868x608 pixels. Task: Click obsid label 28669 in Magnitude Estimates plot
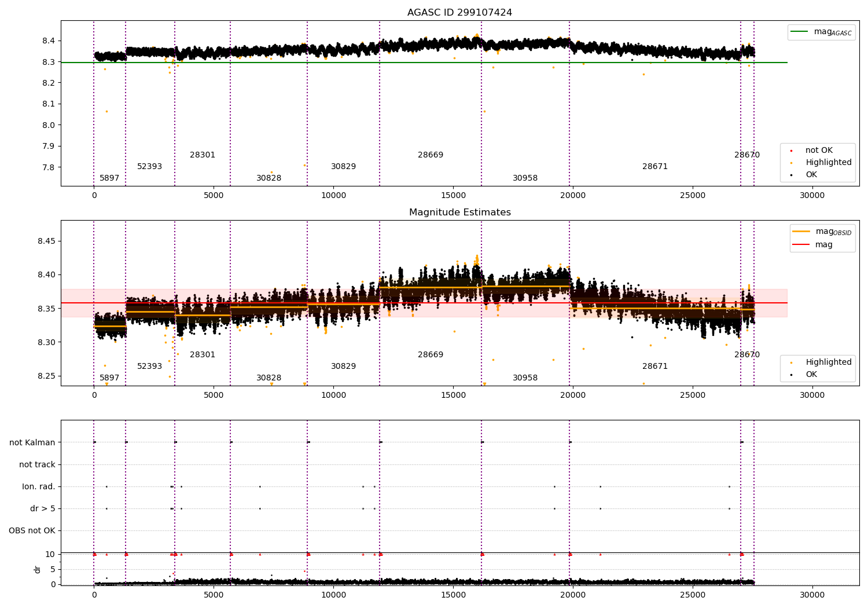[431, 354]
